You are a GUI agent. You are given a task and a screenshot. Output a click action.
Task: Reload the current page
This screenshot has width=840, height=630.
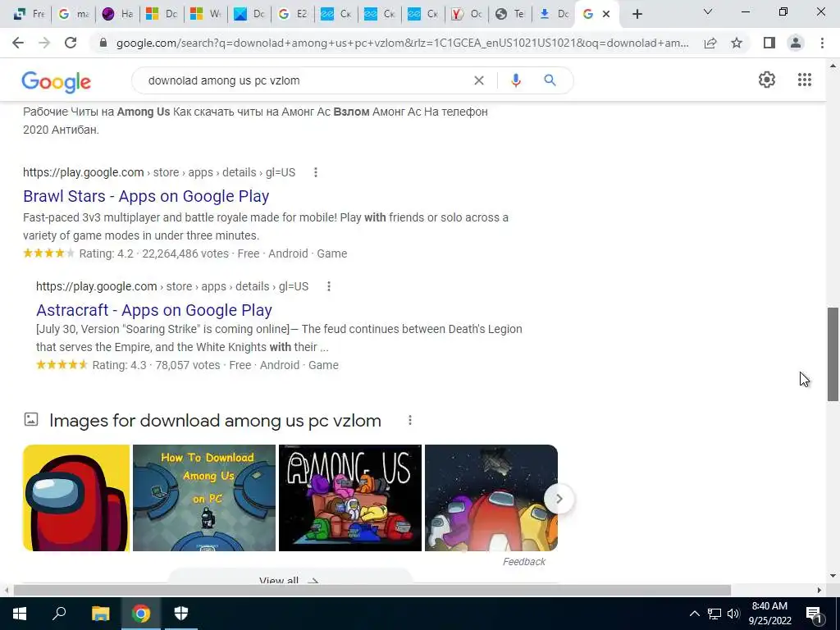coord(71,43)
